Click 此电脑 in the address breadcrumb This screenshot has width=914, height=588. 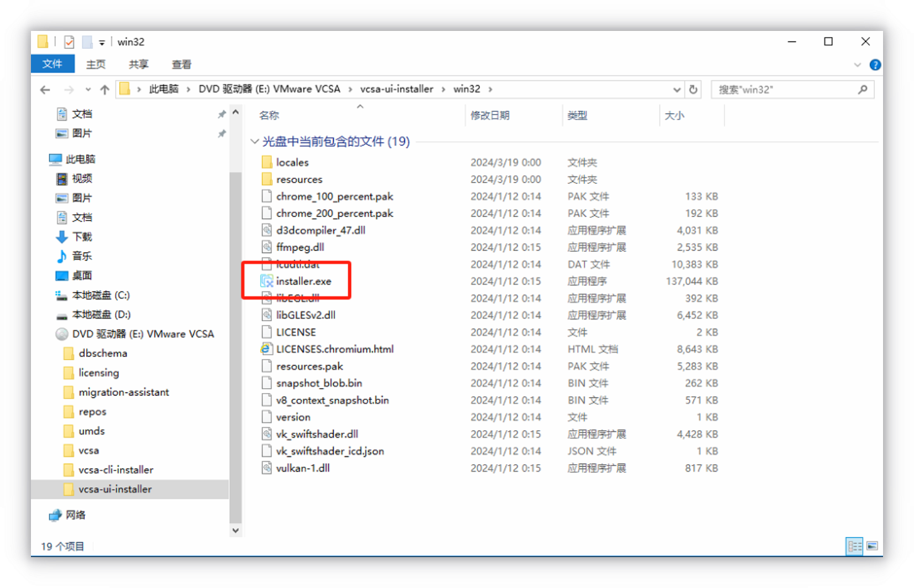point(163,89)
